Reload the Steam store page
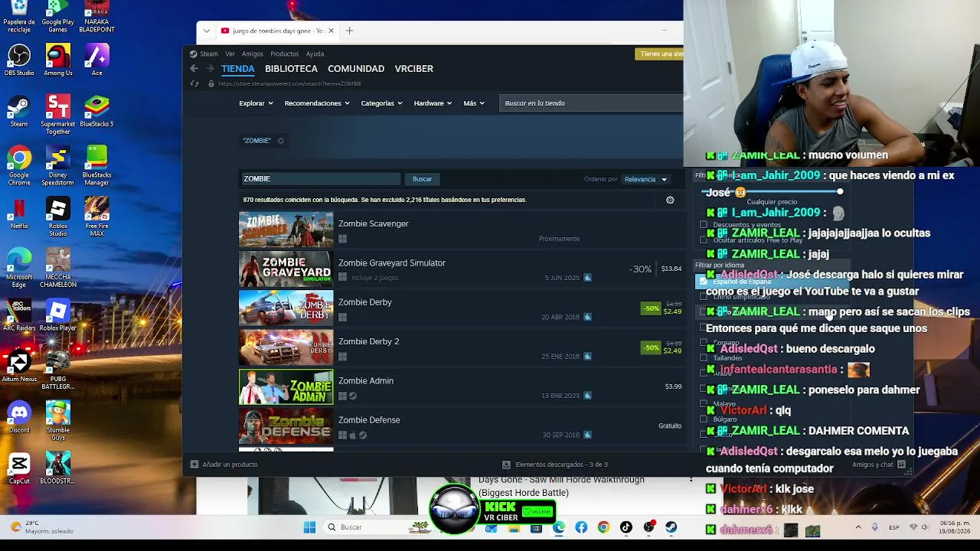980x551 pixels. (x=194, y=83)
